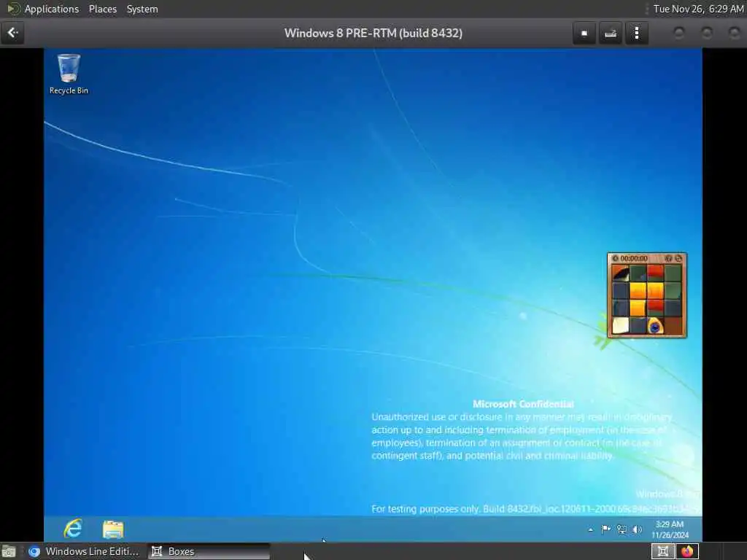
Task: Click the Firefox icon in bottom panel
Action: [687, 551]
